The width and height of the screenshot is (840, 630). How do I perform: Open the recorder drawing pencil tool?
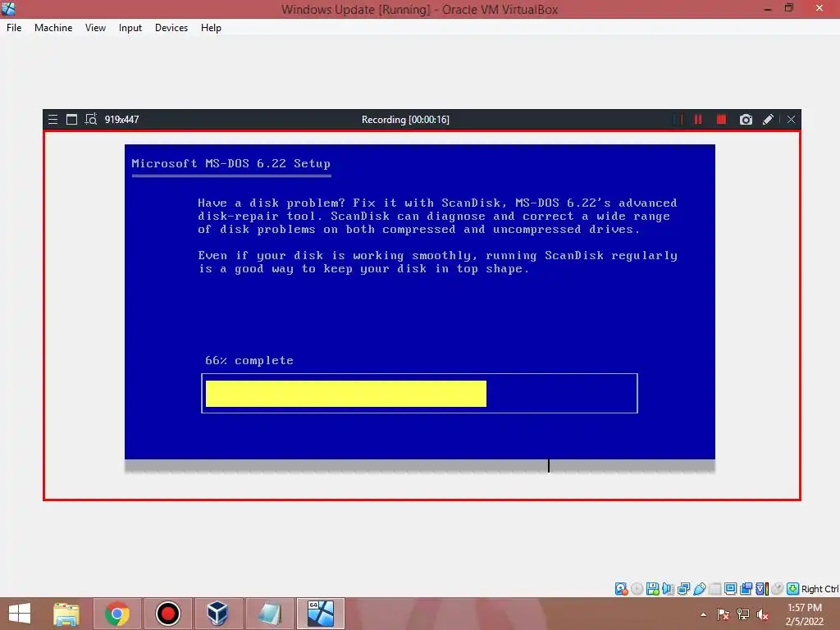coord(768,120)
